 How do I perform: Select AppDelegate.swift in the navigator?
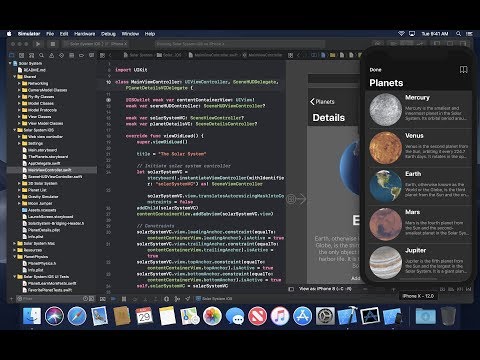coord(44,163)
